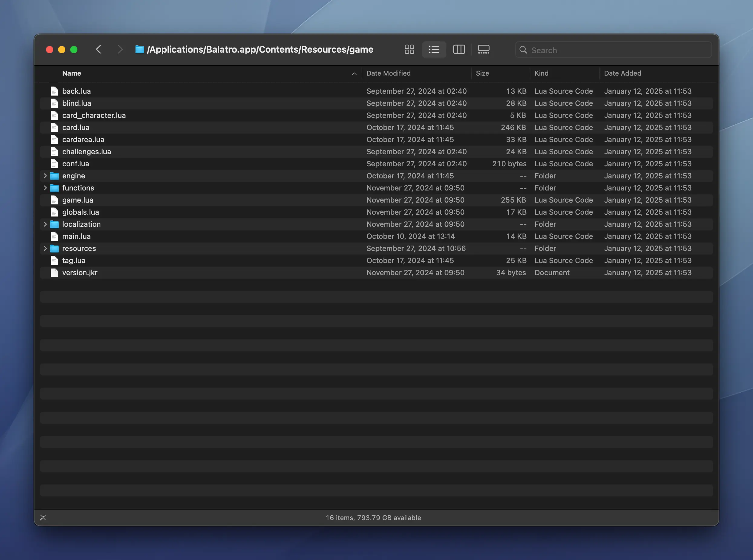Click the globals.lua file icon

coord(54,212)
